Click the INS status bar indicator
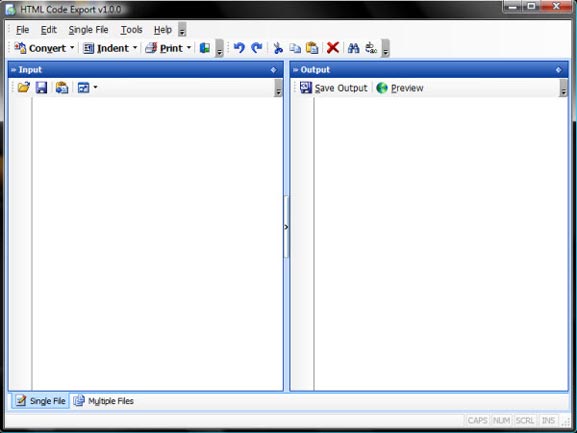 click(548, 420)
